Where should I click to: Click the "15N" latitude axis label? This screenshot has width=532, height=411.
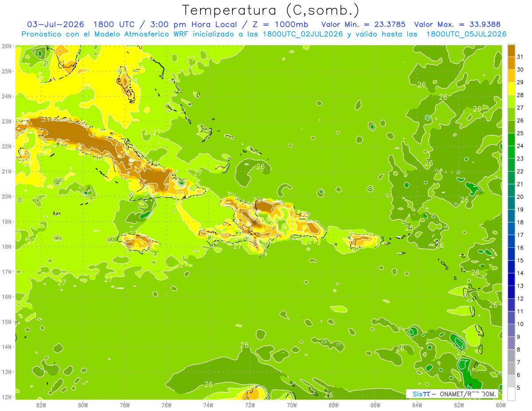(7, 321)
